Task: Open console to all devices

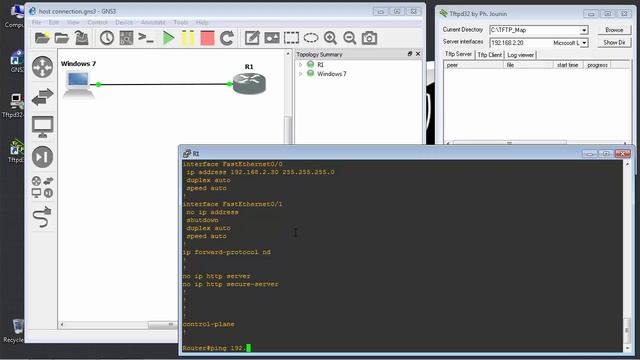Action: coord(146,38)
